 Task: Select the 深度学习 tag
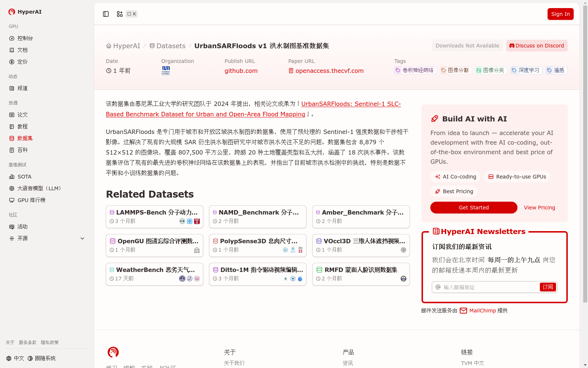point(526,70)
